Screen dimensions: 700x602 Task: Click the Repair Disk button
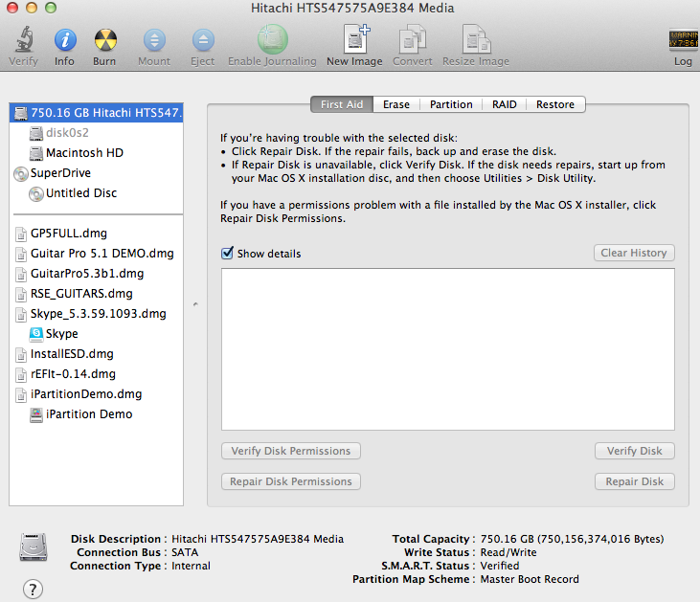coord(634,481)
